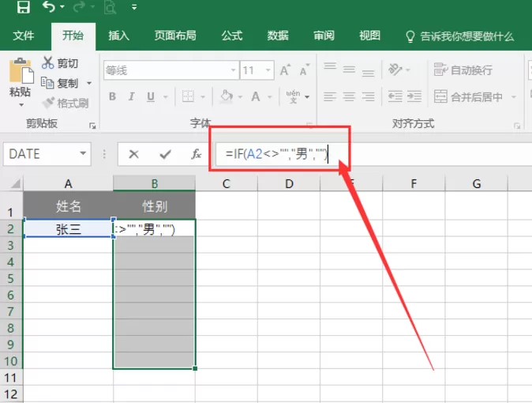This screenshot has height=403, width=532.
Task: Open the 复制 dropdown arrow
Action: coord(89,83)
